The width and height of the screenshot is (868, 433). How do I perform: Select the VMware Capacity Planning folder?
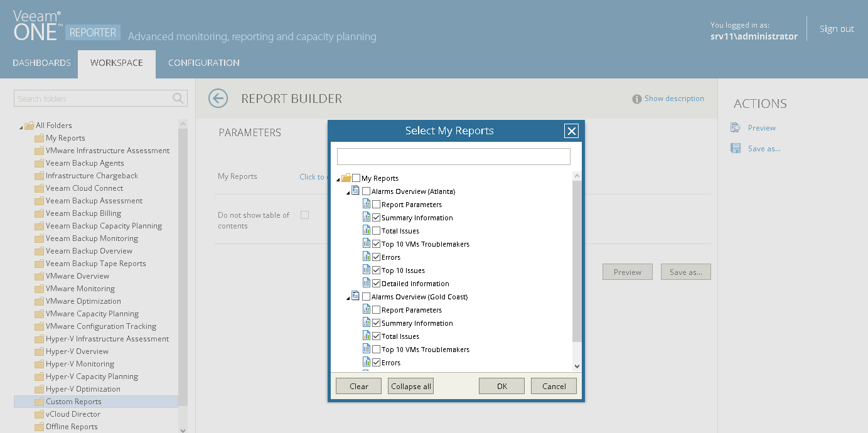point(92,314)
